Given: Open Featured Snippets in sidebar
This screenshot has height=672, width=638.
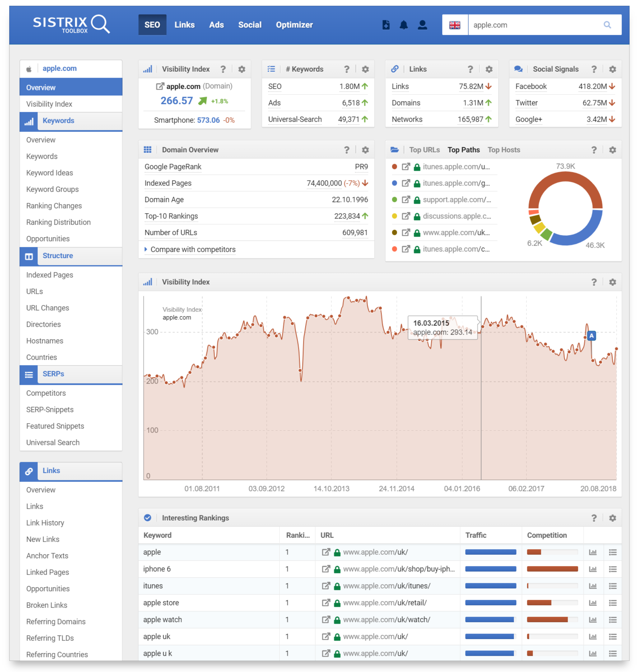Looking at the screenshot, I should coord(55,426).
